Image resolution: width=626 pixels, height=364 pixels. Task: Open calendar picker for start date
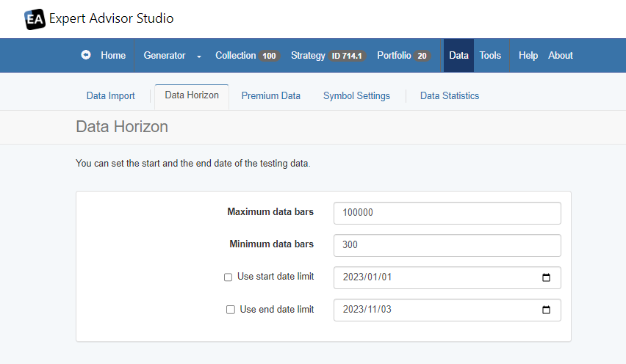pos(545,277)
